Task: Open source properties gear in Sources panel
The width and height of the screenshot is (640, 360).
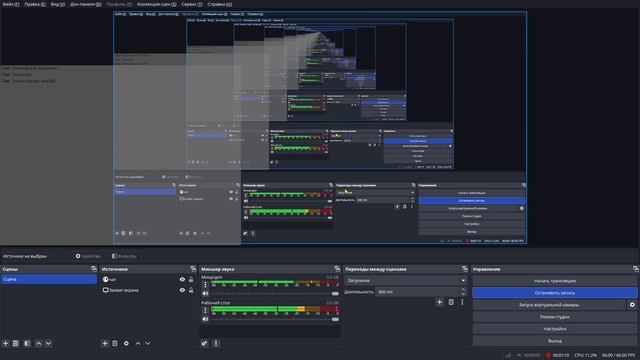Action: pos(126,343)
